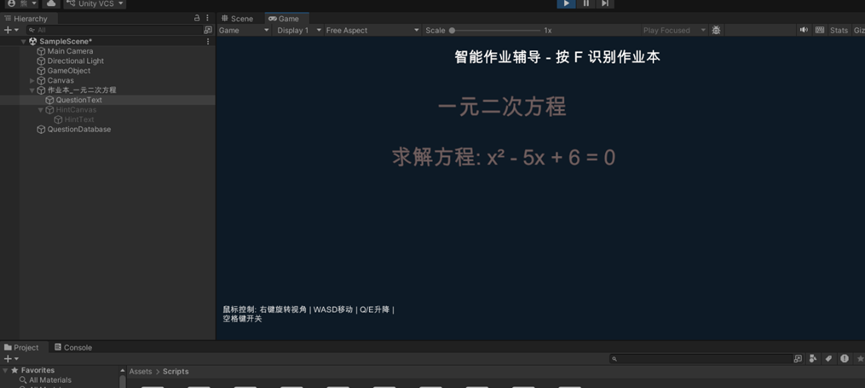
Task: Click the Scripts breadcrumb
Action: click(175, 371)
